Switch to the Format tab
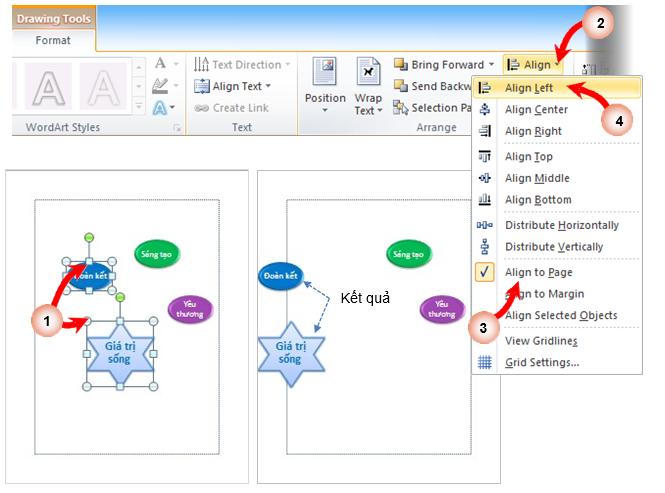Image resolution: width=665 pixels, height=493 pixels. point(53,41)
